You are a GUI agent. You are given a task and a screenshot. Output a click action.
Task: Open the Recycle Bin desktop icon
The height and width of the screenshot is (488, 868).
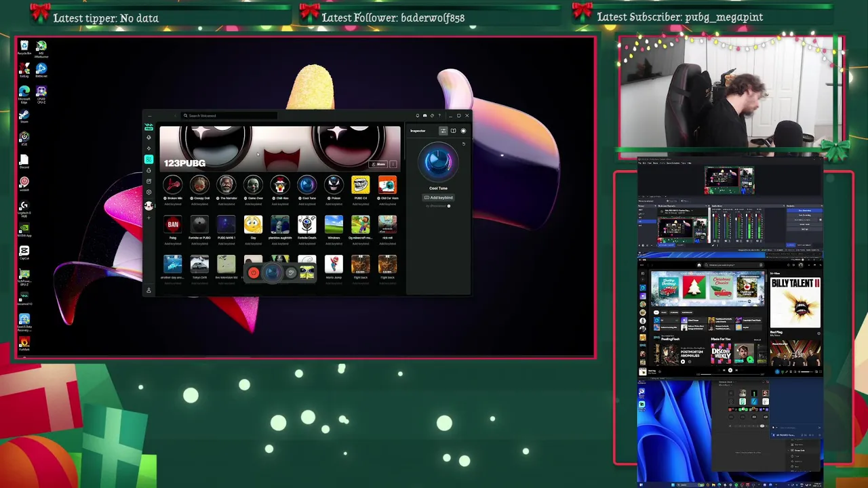[x=24, y=47]
